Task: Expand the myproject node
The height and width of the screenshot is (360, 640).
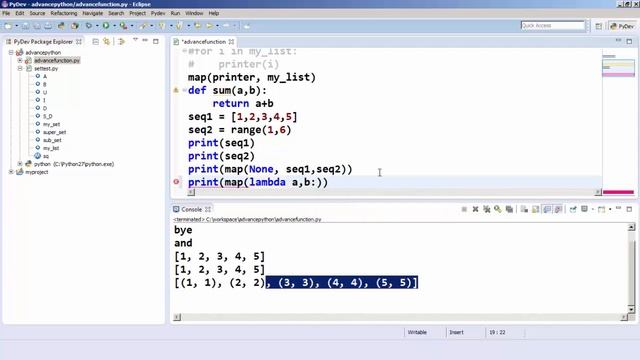Action: (11, 172)
